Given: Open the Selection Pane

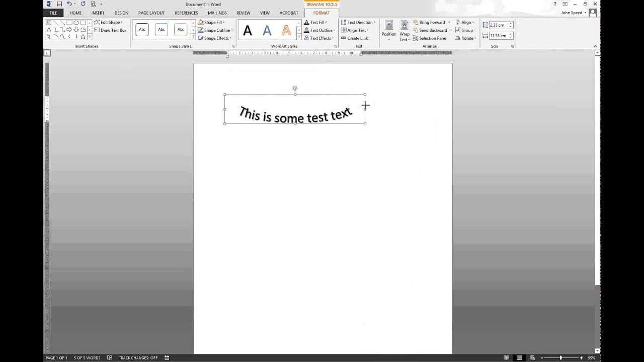Looking at the screenshot, I should click(x=429, y=38).
